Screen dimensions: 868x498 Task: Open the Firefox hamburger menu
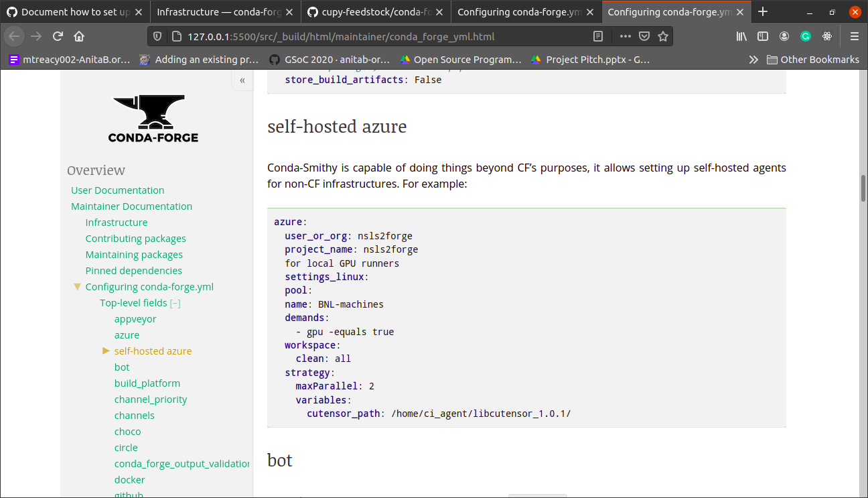click(x=854, y=36)
